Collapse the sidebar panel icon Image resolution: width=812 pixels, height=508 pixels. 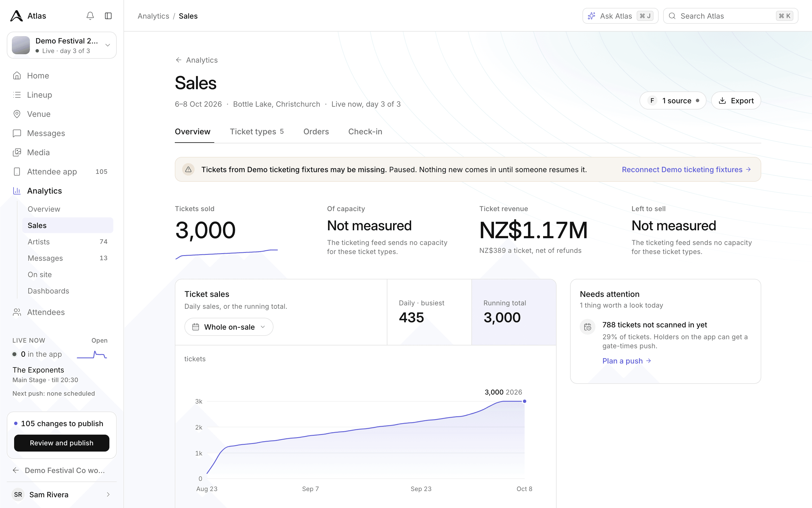(108, 16)
